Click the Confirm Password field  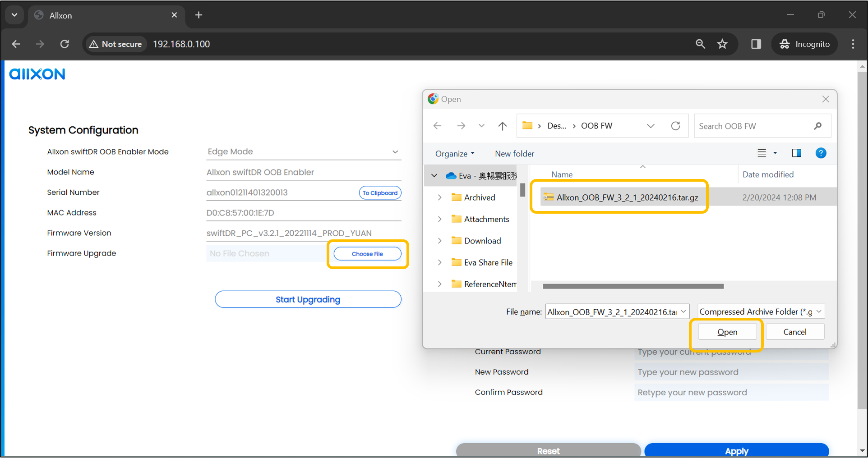pyautogui.click(x=731, y=392)
